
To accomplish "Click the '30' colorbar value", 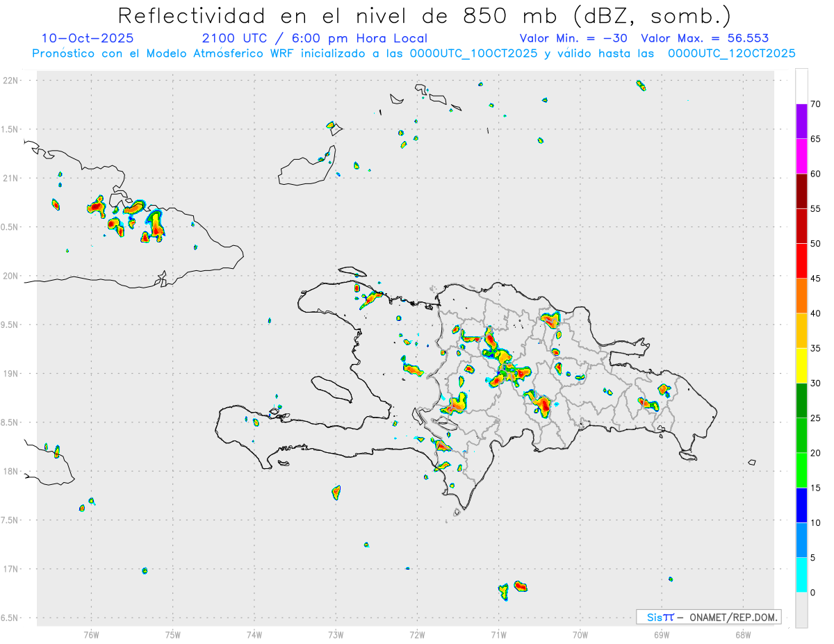I will tap(816, 383).
